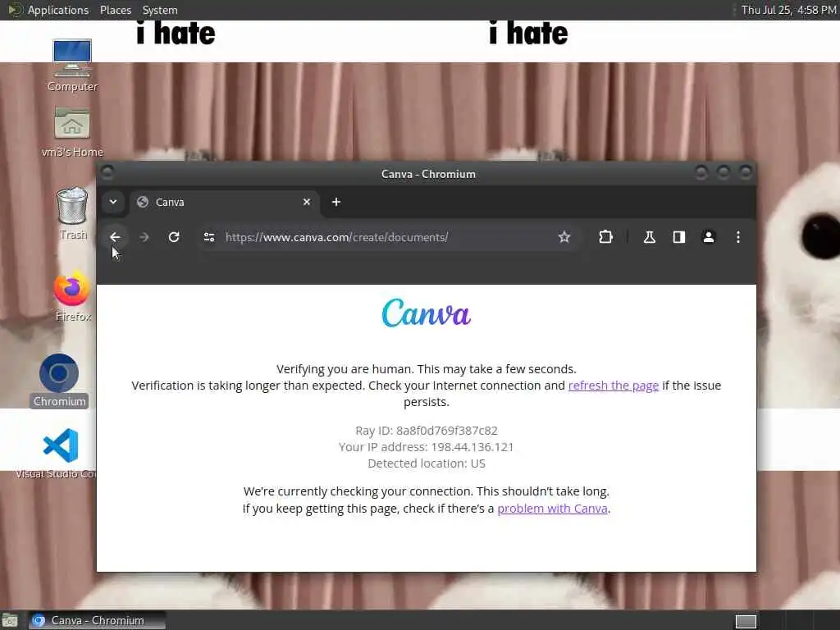Expand the tab search chevron
Viewport: 840px width, 630px height.
pos(113,202)
